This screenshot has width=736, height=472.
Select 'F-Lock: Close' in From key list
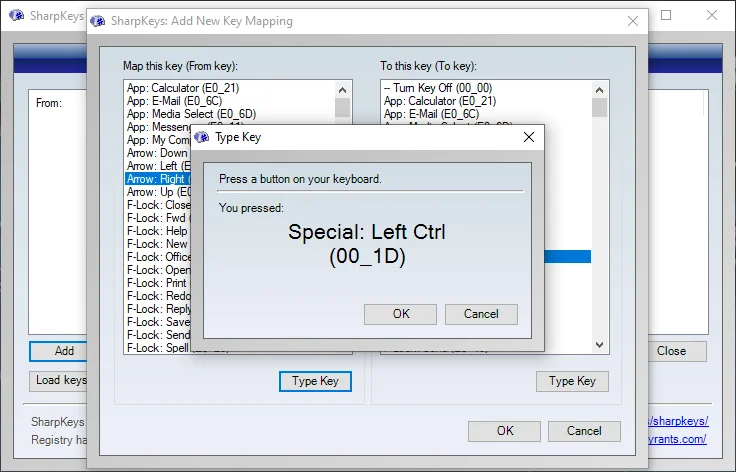(158, 205)
